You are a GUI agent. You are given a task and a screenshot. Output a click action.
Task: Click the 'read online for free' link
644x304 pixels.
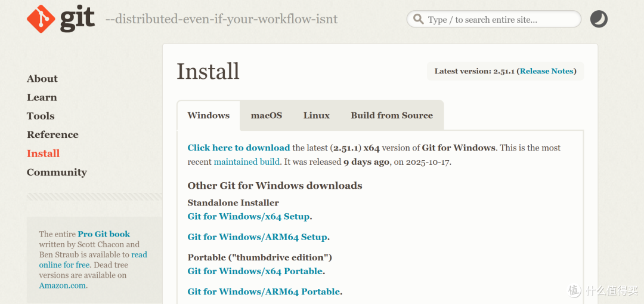[x=93, y=260]
